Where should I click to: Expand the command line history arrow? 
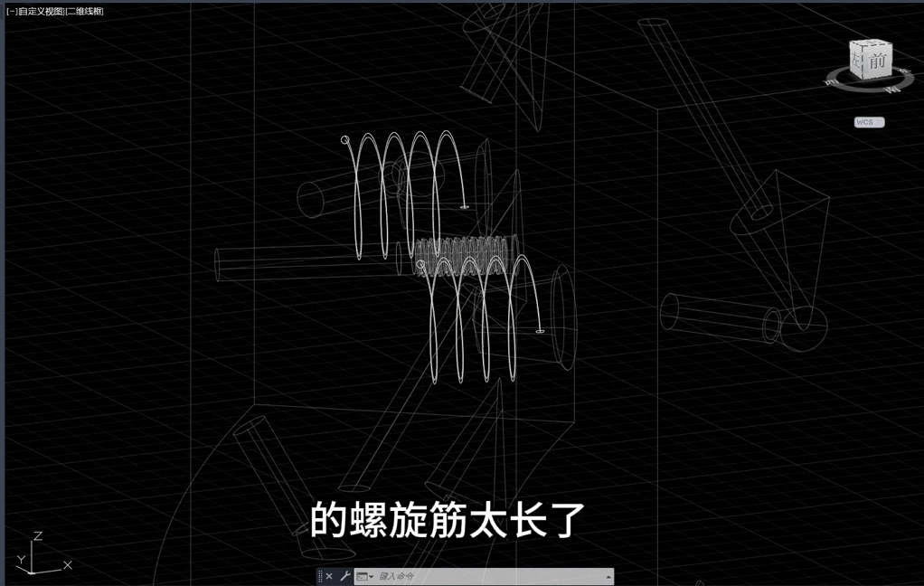pos(608,577)
